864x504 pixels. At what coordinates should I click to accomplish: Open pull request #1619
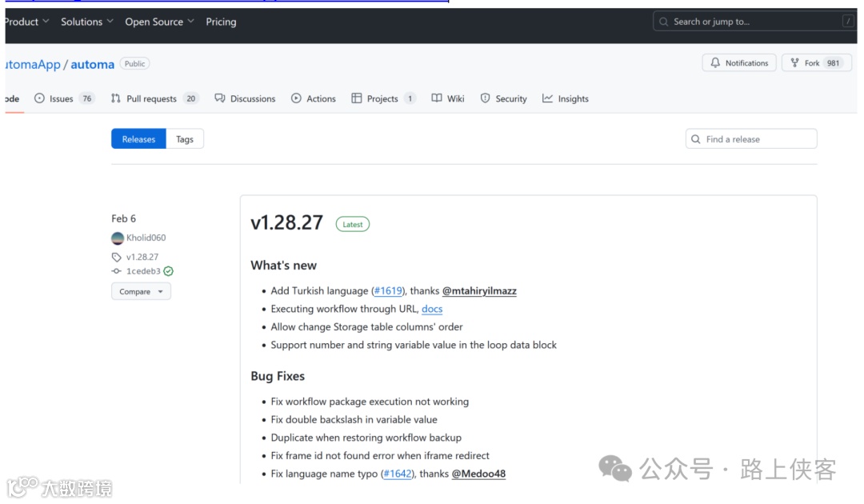tap(388, 291)
